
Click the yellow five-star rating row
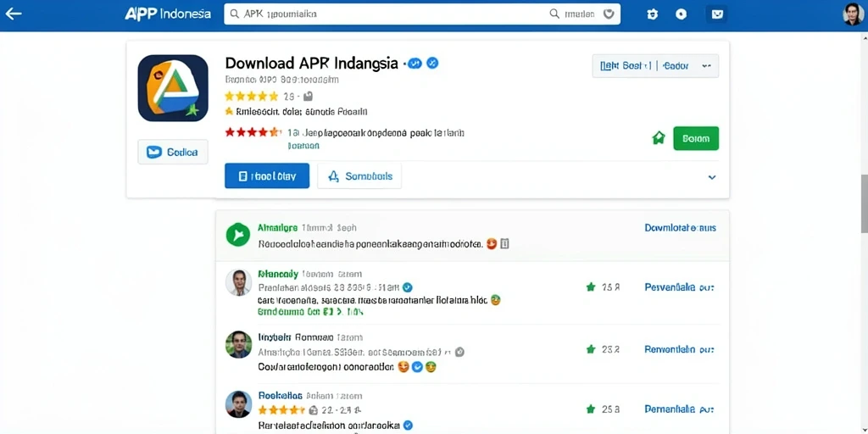coord(251,97)
